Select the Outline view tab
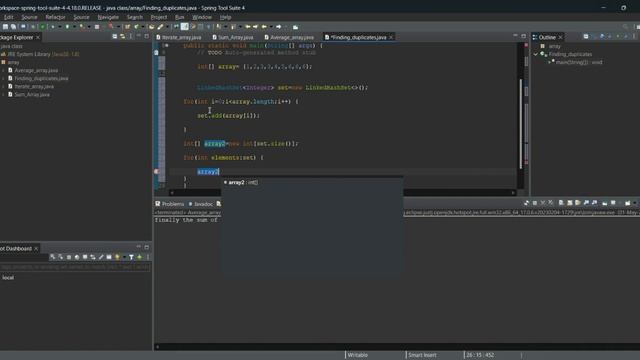The image size is (640, 360). (547, 37)
